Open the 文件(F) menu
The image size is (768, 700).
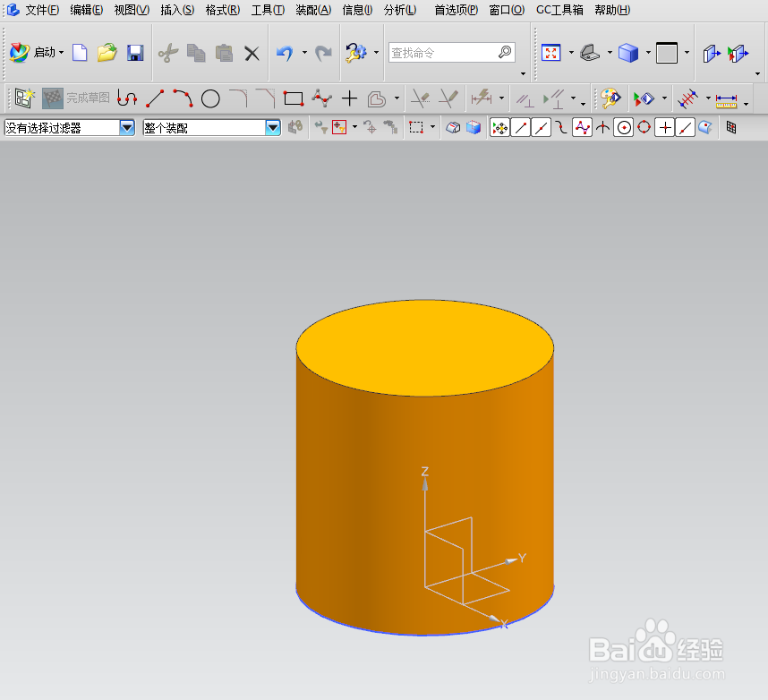click(42, 10)
